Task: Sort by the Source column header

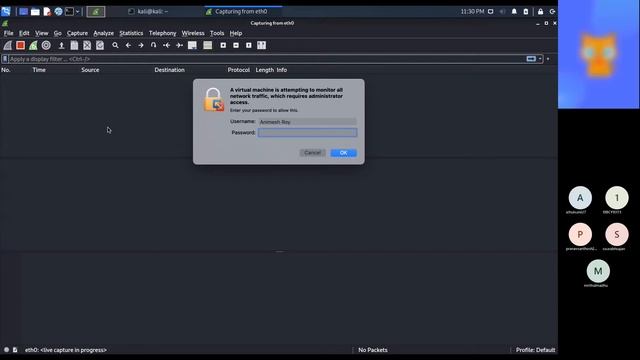Action: [x=90, y=70]
